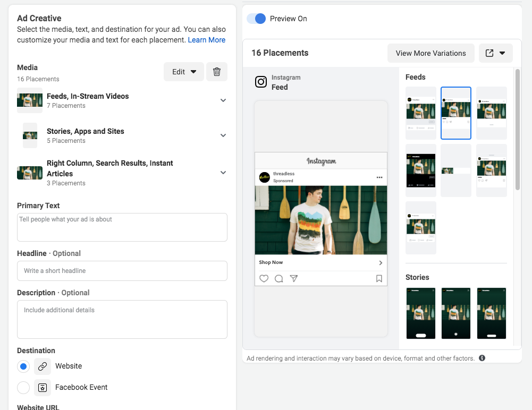Click the paper plane share icon

[x=293, y=278]
